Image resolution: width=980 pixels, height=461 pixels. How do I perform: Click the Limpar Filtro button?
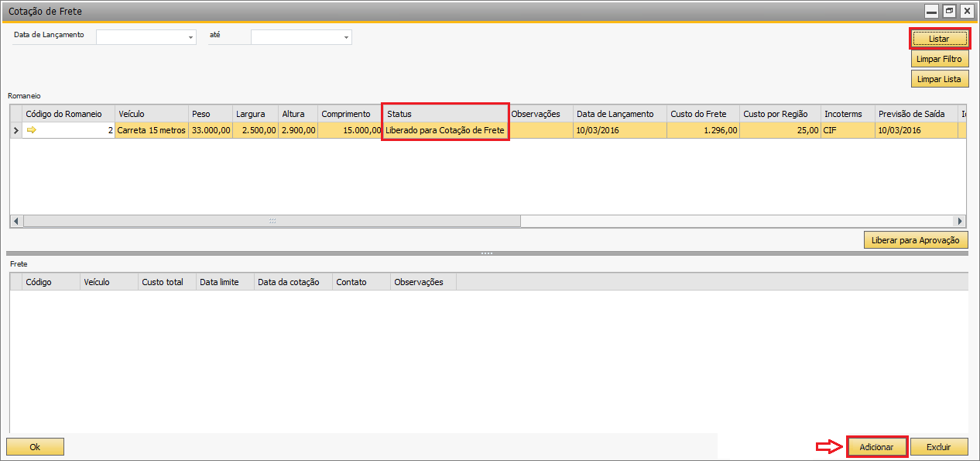tap(939, 59)
